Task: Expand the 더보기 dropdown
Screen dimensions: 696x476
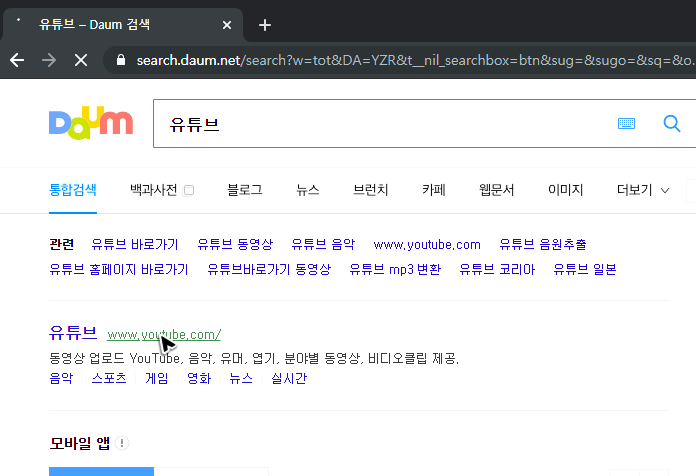Action: pyautogui.click(x=643, y=190)
